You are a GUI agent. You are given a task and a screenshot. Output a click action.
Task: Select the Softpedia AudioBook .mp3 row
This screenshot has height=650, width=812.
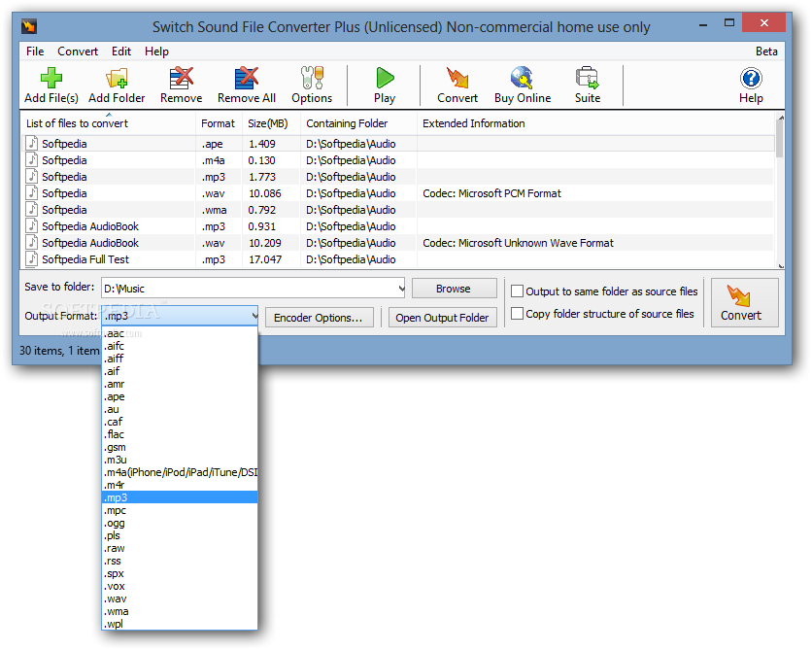point(399,226)
